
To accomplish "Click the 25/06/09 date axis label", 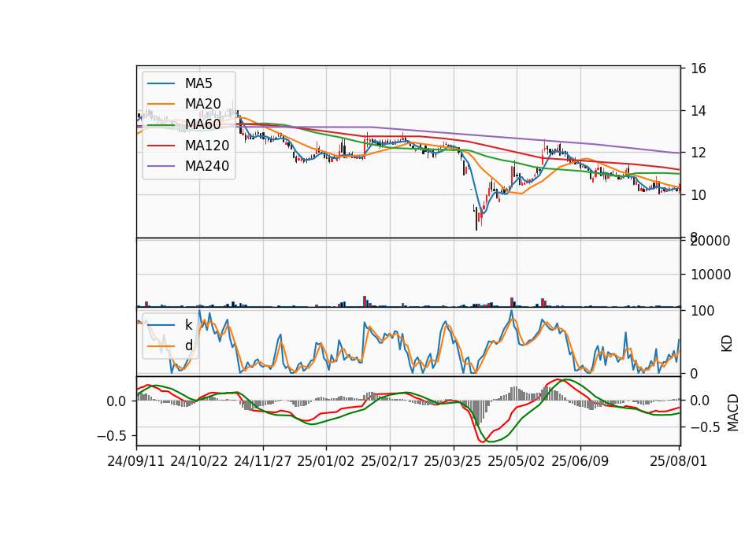I will [580, 461].
